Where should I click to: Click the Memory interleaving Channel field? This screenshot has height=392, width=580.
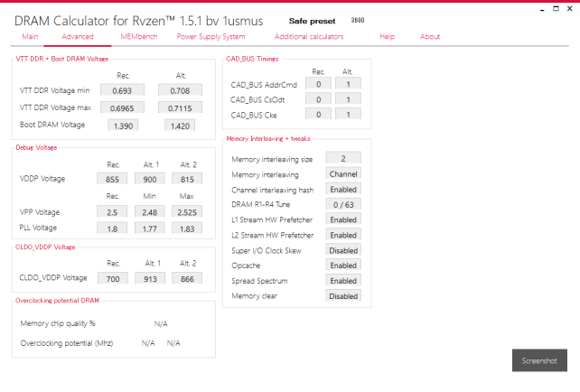pyautogui.click(x=343, y=173)
